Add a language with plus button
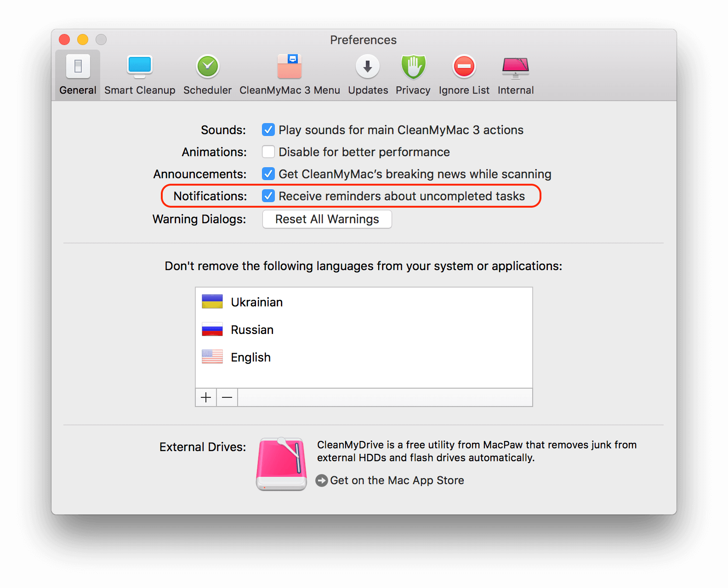Viewport: 728px width, 588px height. point(206,397)
